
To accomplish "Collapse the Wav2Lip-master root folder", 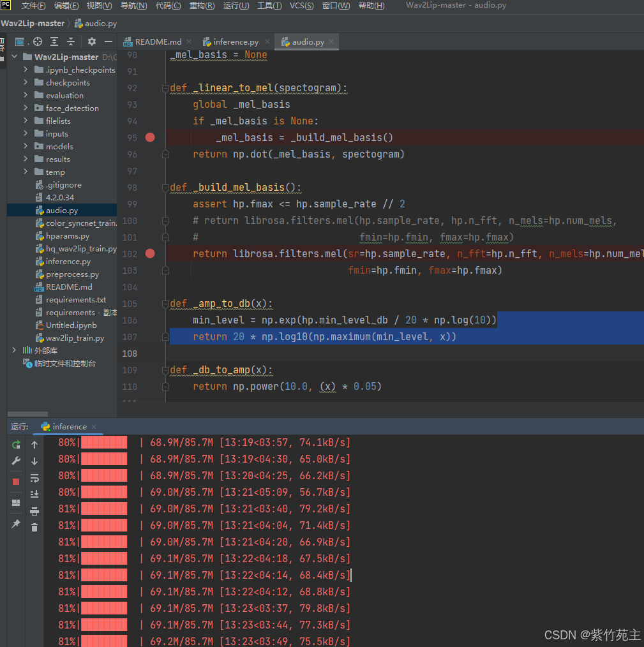I will pyautogui.click(x=15, y=57).
